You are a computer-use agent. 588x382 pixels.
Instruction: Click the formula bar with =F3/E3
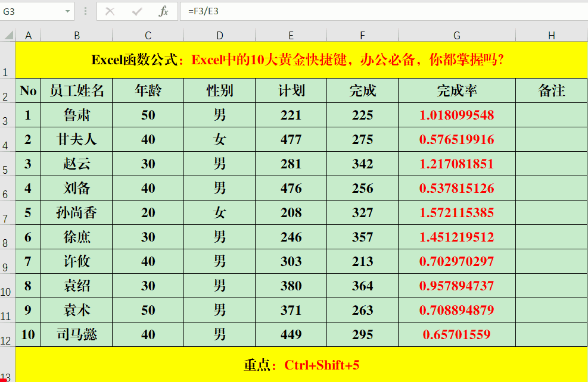pos(384,11)
